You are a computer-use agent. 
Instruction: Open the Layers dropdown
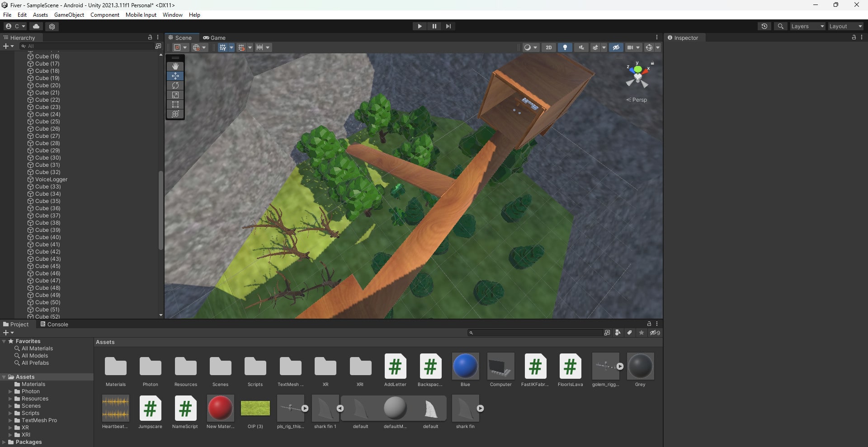coord(807,26)
